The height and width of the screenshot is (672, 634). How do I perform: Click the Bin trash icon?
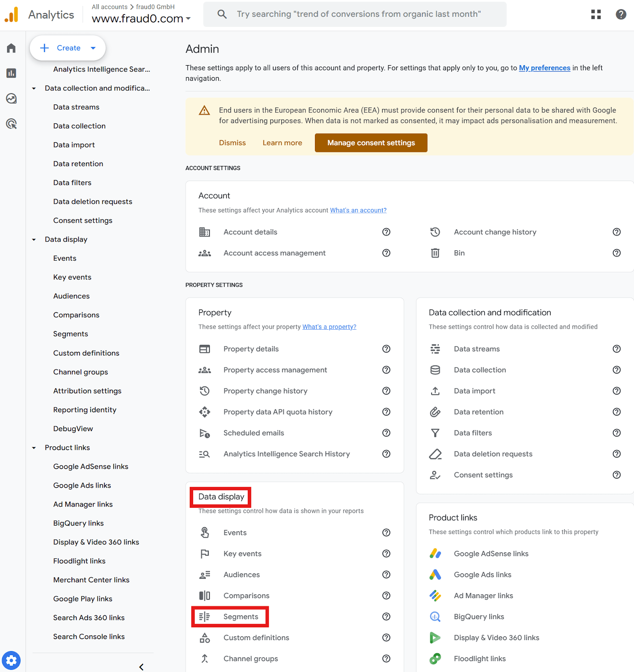click(435, 253)
